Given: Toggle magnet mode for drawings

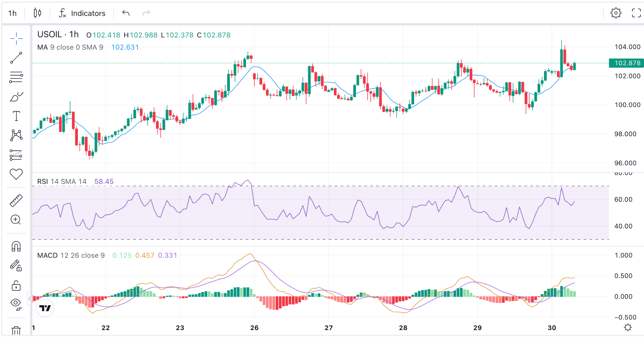Looking at the screenshot, I should [x=16, y=246].
